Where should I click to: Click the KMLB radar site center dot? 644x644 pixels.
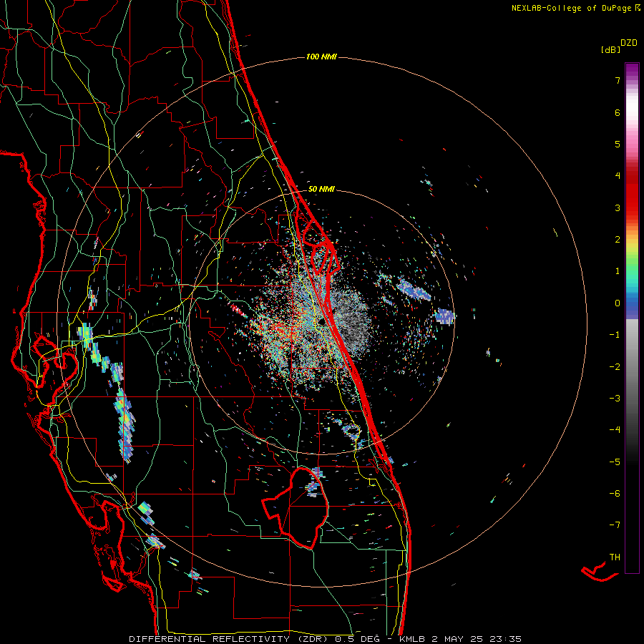(321, 322)
